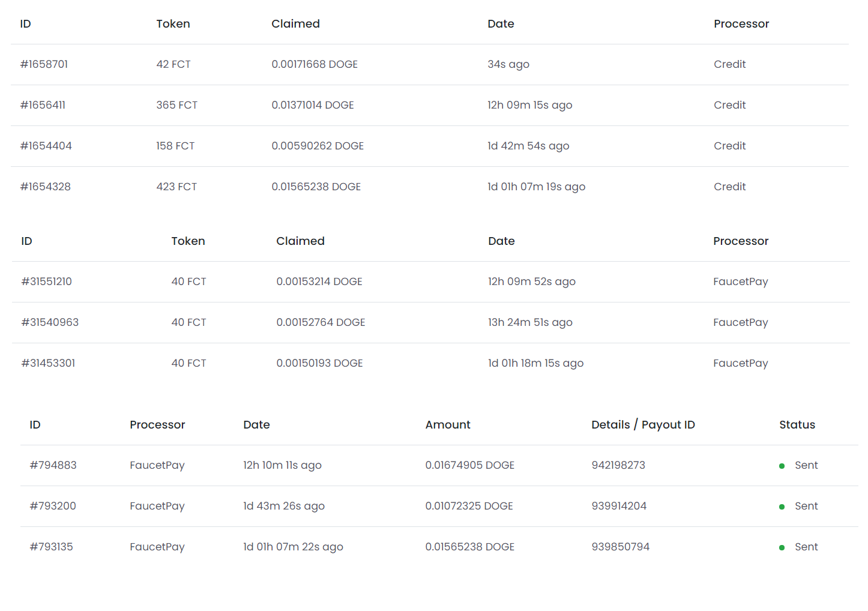
Task: Click the Status column header
Action: (797, 425)
